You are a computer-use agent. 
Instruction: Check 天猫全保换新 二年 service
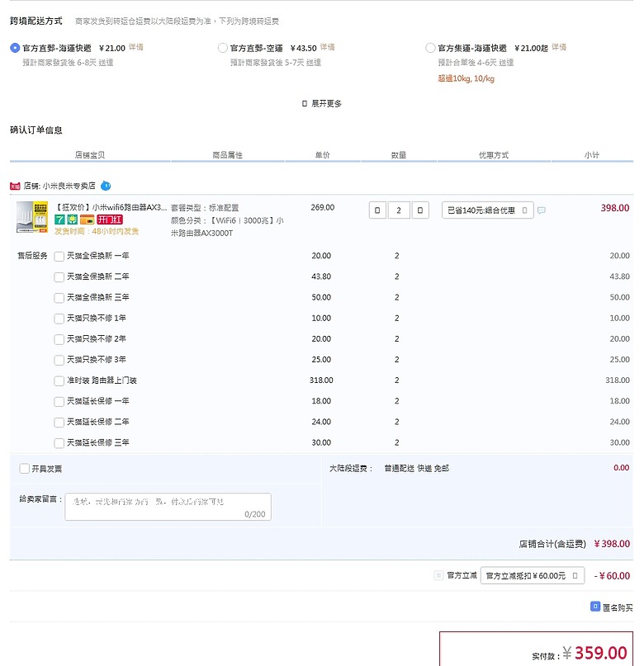tap(59, 277)
